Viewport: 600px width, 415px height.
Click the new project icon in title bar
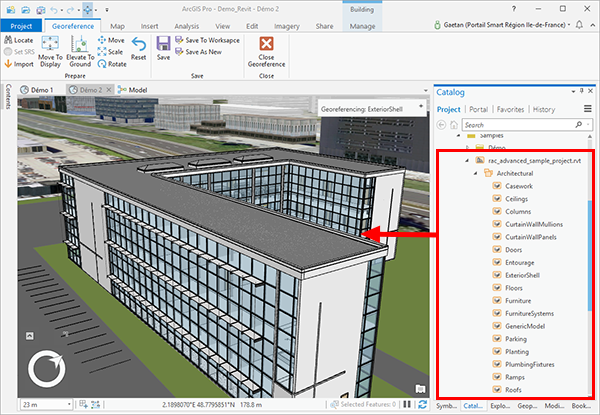[11, 9]
